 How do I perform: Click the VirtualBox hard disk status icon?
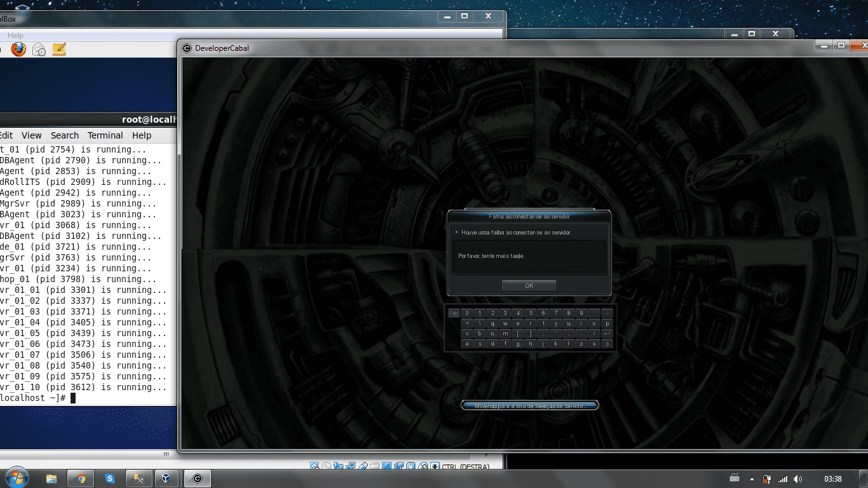point(315,466)
